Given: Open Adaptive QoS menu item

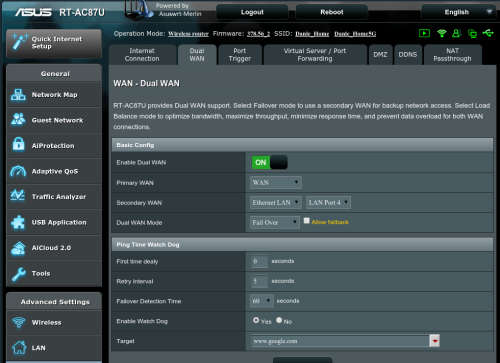Looking at the screenshot, I should (x=54, y=171).
